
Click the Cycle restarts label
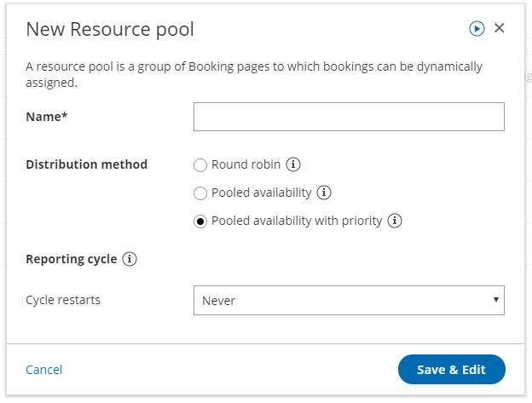63,300
